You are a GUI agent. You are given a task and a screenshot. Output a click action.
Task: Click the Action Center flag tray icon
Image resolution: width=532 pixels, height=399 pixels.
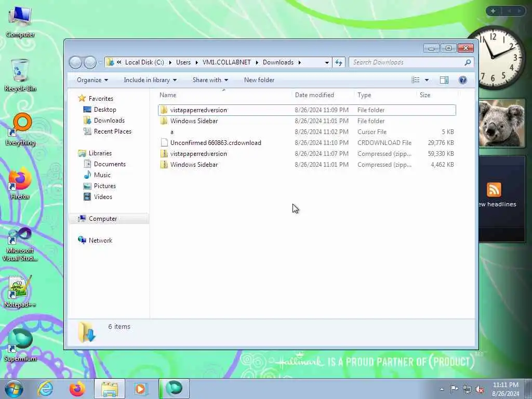454,389
